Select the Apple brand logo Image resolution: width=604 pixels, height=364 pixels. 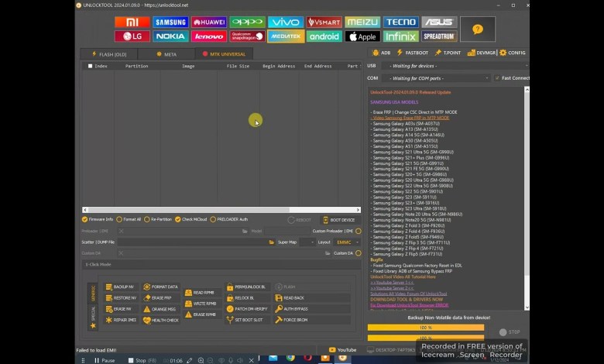point(362,36)
